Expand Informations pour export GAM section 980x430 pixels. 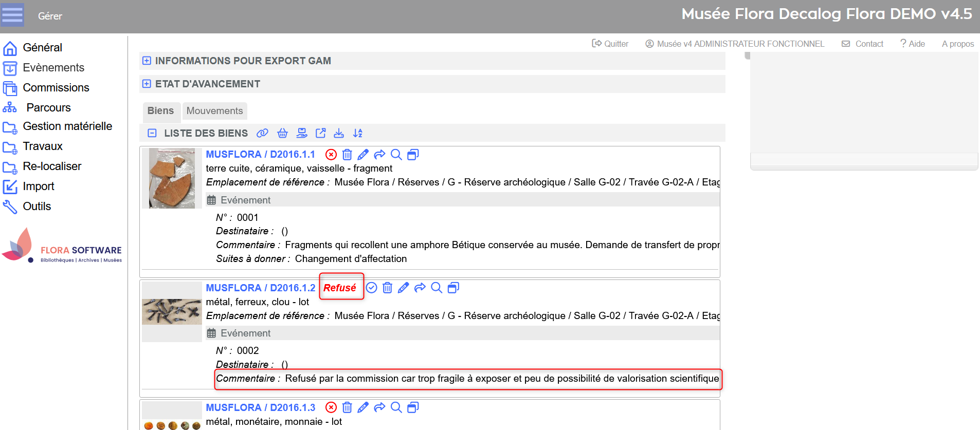tap(147, 61)
